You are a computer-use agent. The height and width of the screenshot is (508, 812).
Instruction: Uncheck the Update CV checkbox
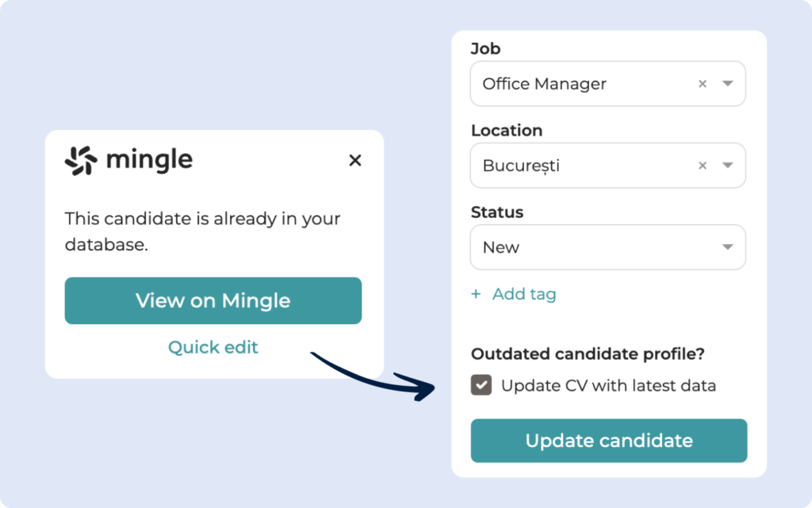click(x=481, y=385)
